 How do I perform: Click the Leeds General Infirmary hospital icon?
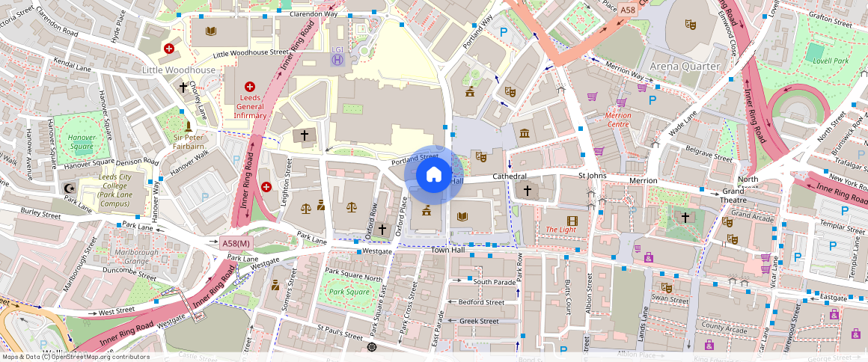tap(250, 88)
